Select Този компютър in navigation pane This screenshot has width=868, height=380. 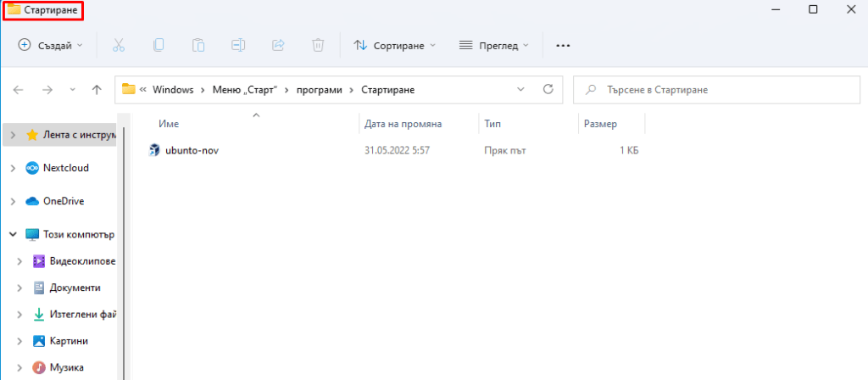click(70, 235)
